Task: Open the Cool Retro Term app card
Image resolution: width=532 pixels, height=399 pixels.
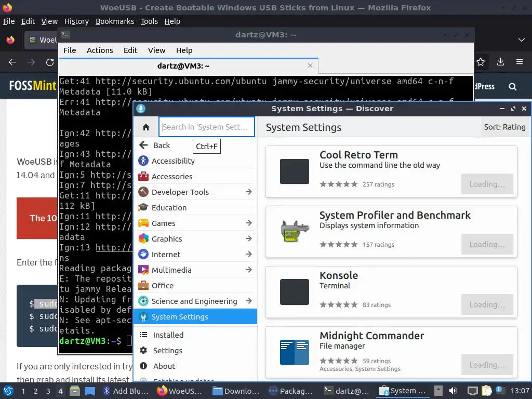Action: click(x=391, y=171)
